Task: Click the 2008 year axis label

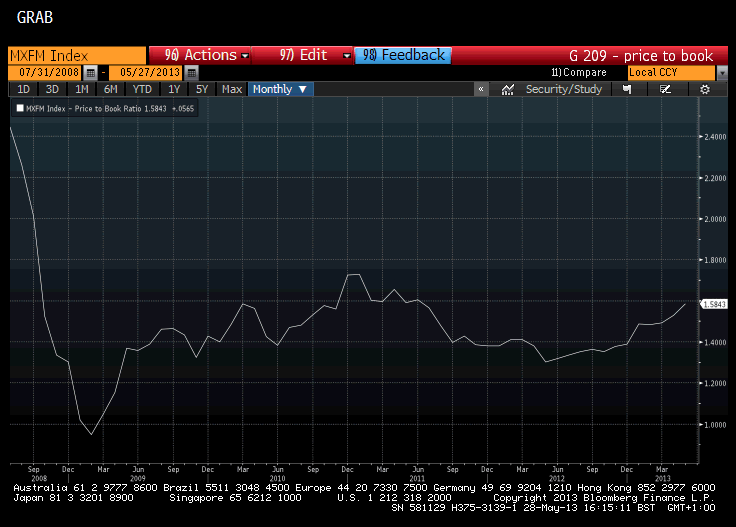Action: tap(39, 479)
